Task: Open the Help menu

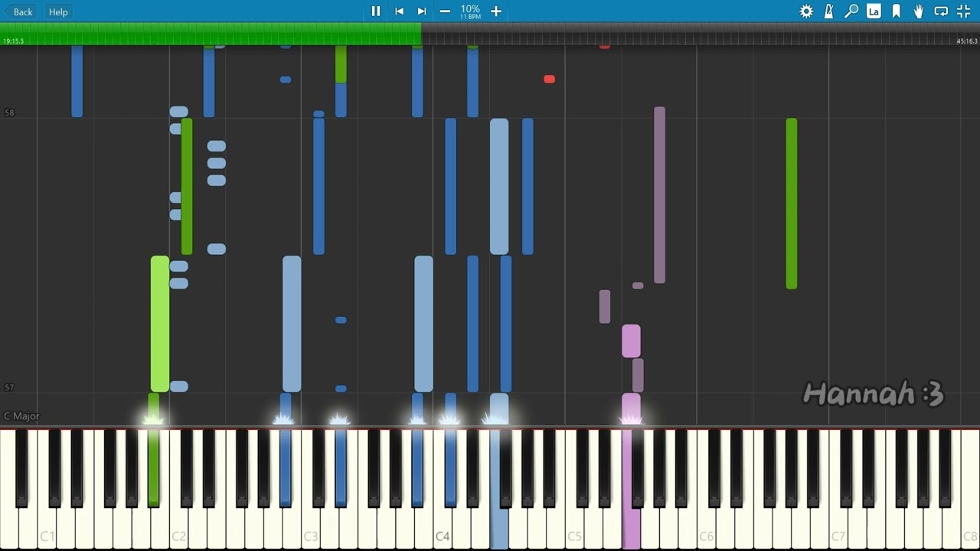Action: click(58, 11)
